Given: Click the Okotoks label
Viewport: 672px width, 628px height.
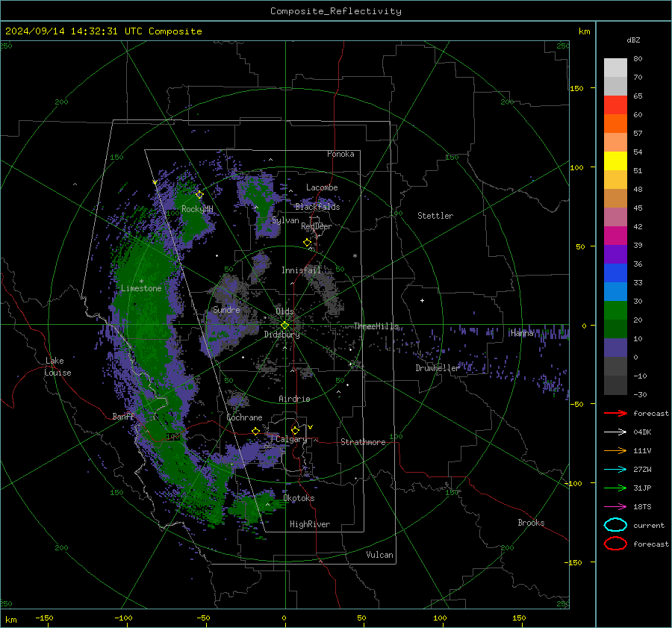Looking at the screenshot, I should (x=299, y=498).
